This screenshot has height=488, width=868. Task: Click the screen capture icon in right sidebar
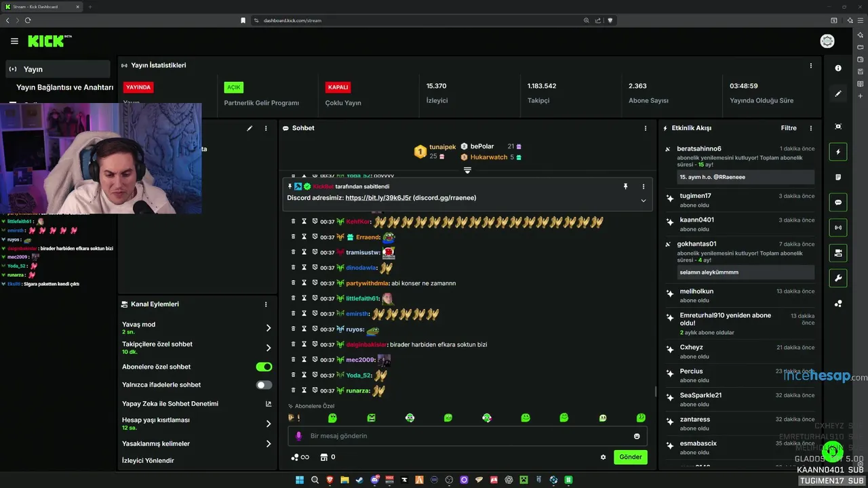pyautogui.click(x=838, y=127)
